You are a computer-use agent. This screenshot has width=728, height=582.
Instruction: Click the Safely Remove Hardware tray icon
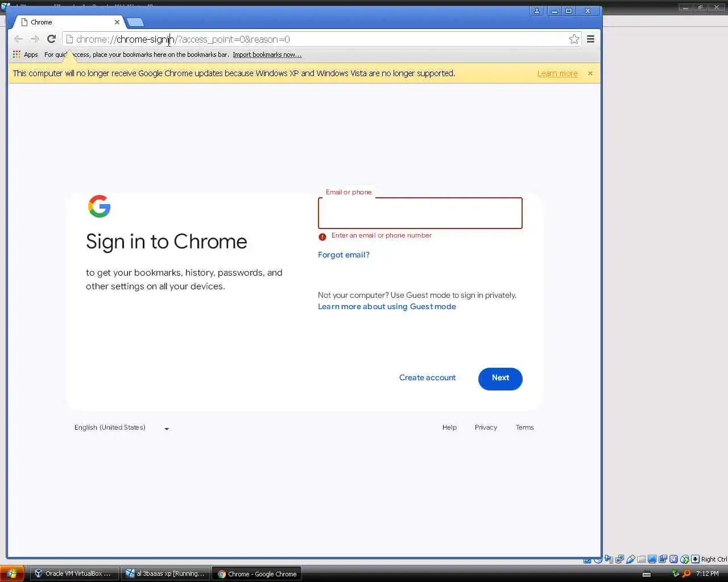click(x=675, y=573)
